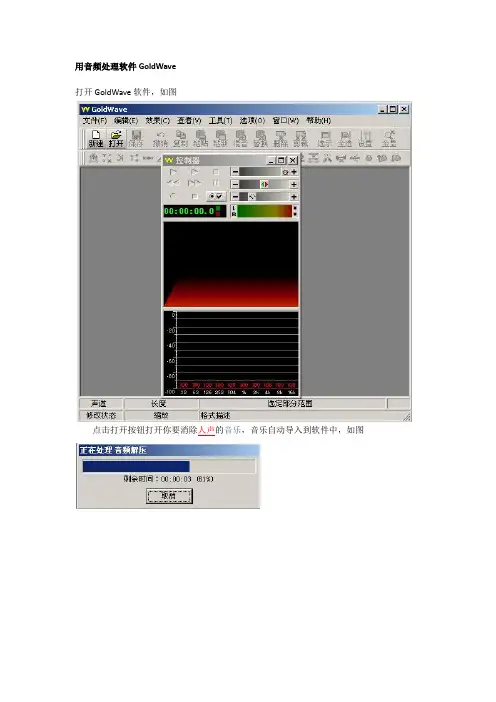Click the 混音 (Mix) toolbar icon
Screen dimensions: 496x702
coord(240,138)
